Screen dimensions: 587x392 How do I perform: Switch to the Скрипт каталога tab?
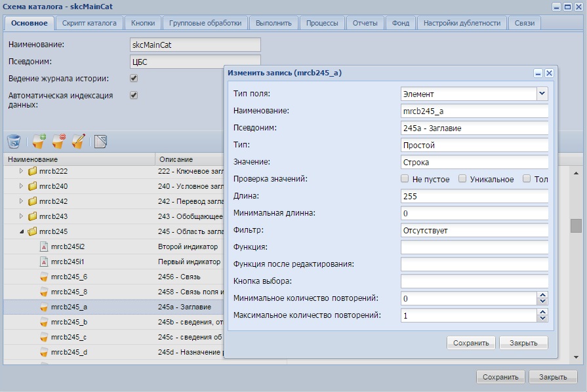tap(89, 23)
